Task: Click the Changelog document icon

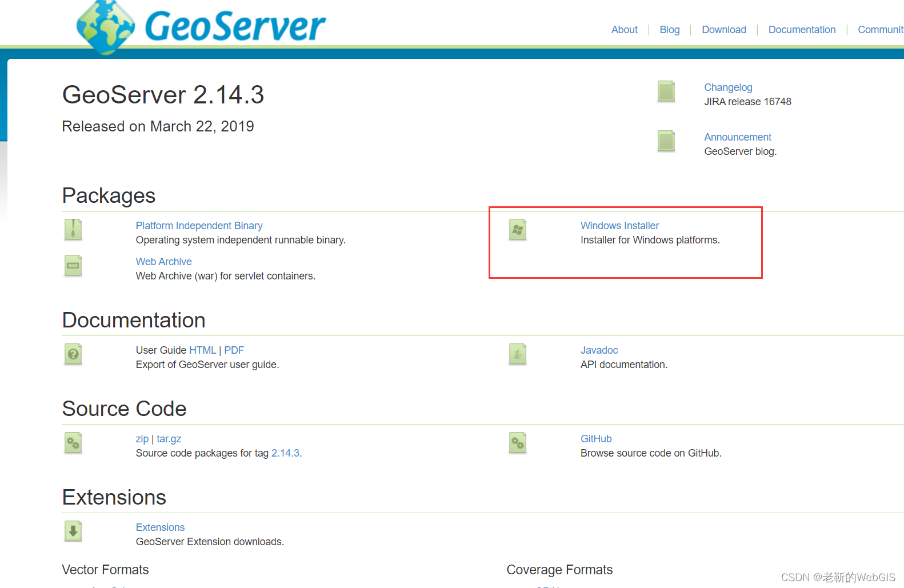Action: [x=666, y=91]
